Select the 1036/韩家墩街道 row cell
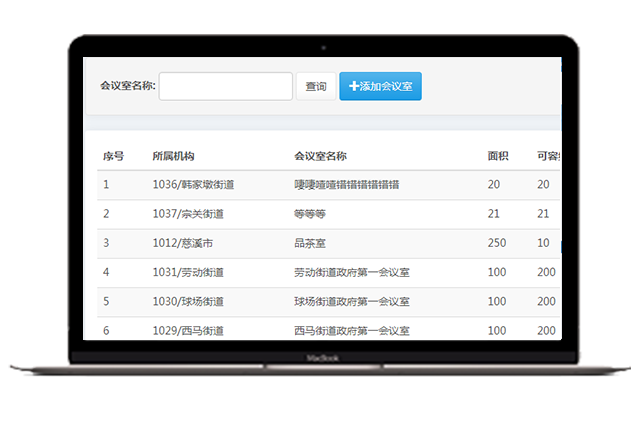Image resolution: width=640 pixels, height=425 pixels. pos(193,185)
